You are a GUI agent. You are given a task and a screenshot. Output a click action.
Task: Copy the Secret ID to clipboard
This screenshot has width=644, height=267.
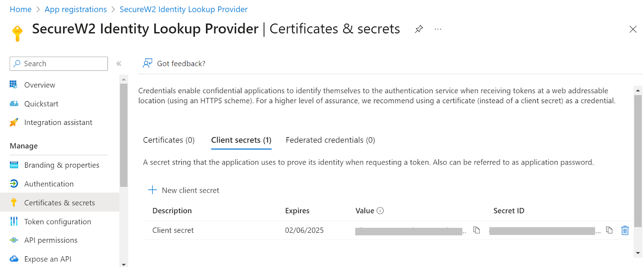(609, 230)
